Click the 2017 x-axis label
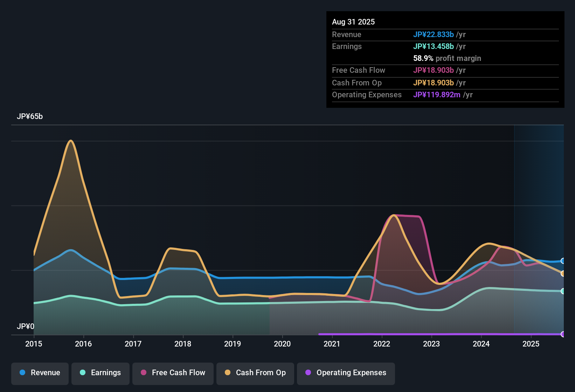Viewport: 575px width, 392px height. pos(133,344)
